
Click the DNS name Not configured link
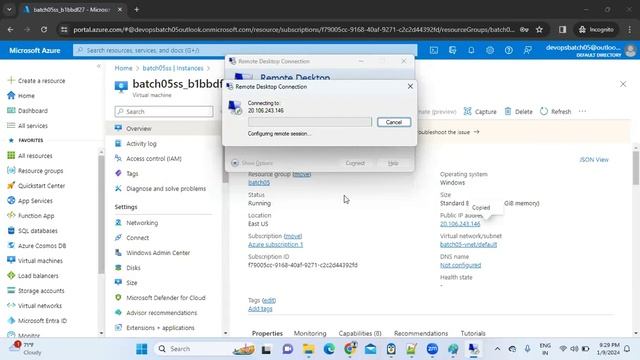coord(460,265)
